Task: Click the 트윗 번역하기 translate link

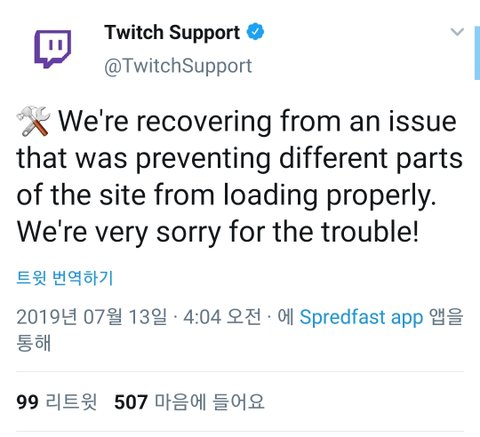Action: (x=65, y=278)
